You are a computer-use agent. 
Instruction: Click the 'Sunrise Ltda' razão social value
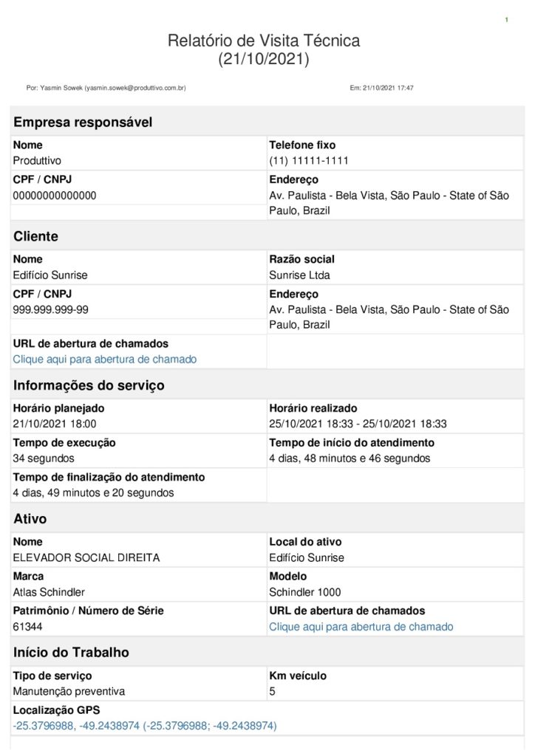[299, 275]
